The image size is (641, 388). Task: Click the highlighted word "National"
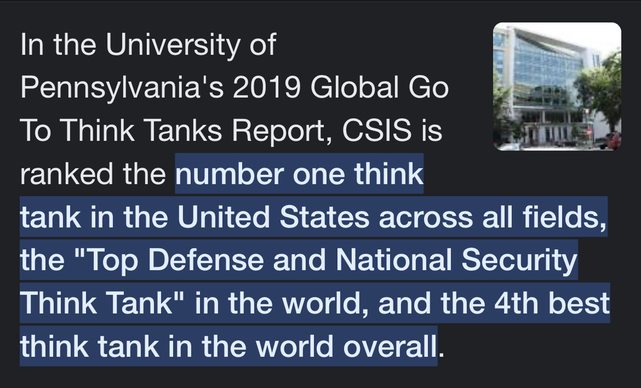pos(393,260)
